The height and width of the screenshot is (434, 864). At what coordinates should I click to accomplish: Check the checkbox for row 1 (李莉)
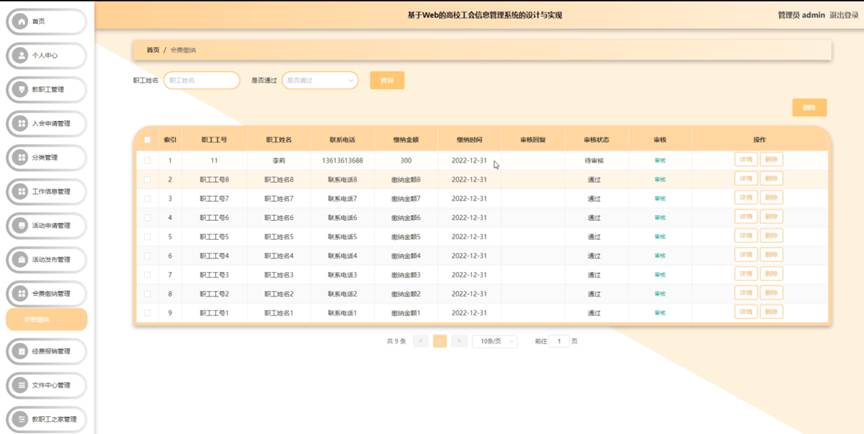(x=147, y=161)
